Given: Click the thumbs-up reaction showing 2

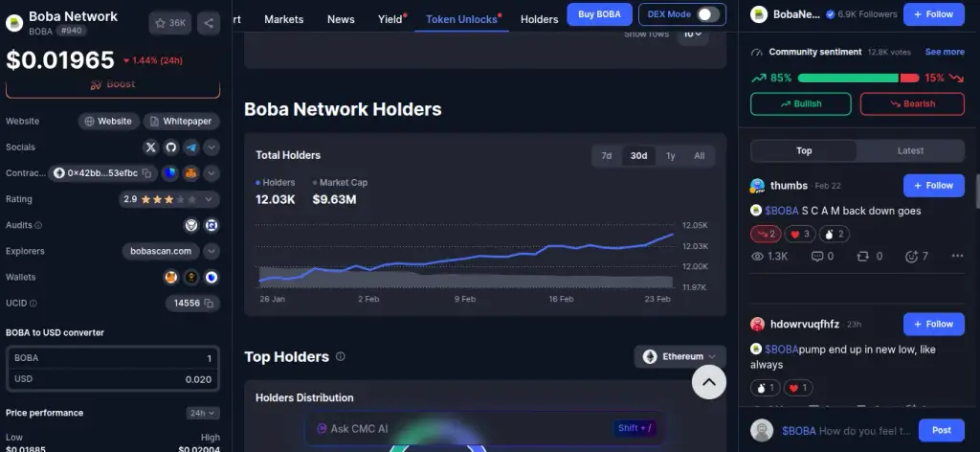Looking at the screenshot, I should pyautogui.click(x=835, y=235).
